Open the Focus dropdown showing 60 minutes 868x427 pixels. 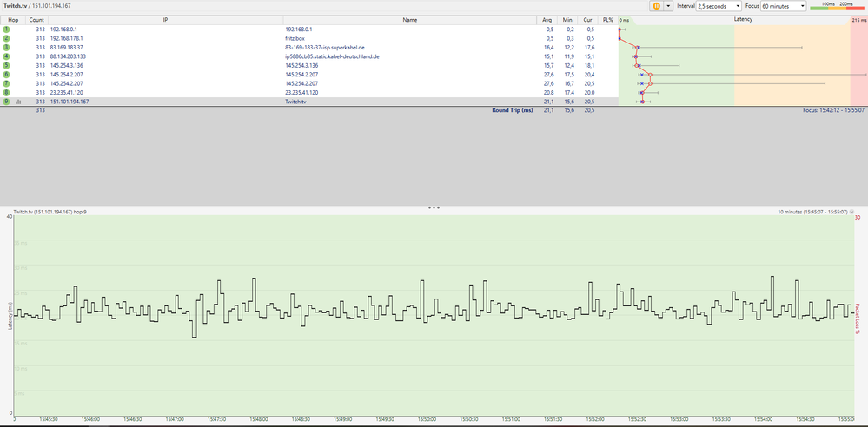click(x=783, y=5)
